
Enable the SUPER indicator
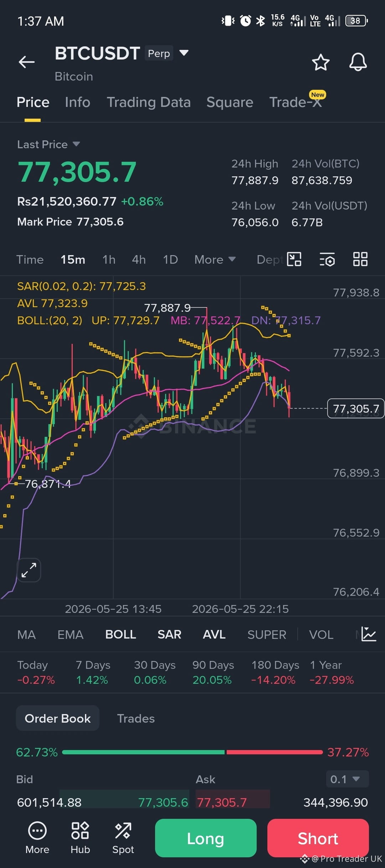[267, 635]
